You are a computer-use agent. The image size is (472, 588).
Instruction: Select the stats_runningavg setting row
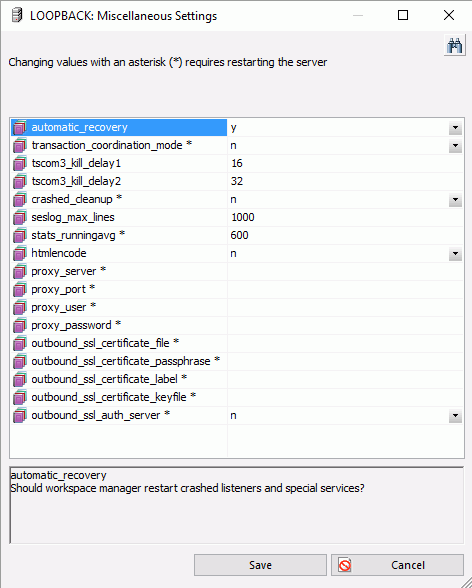237,236
